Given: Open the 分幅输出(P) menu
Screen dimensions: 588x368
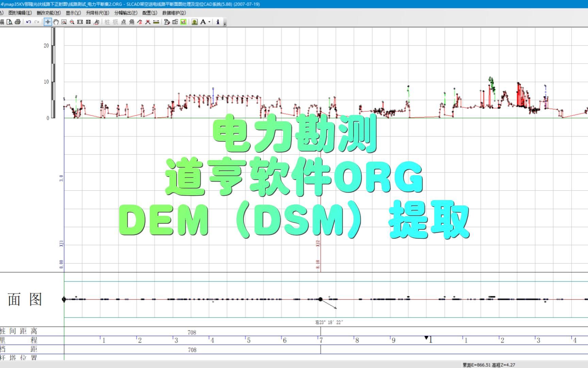Looking at the screenshot, I should click(126, 13).
